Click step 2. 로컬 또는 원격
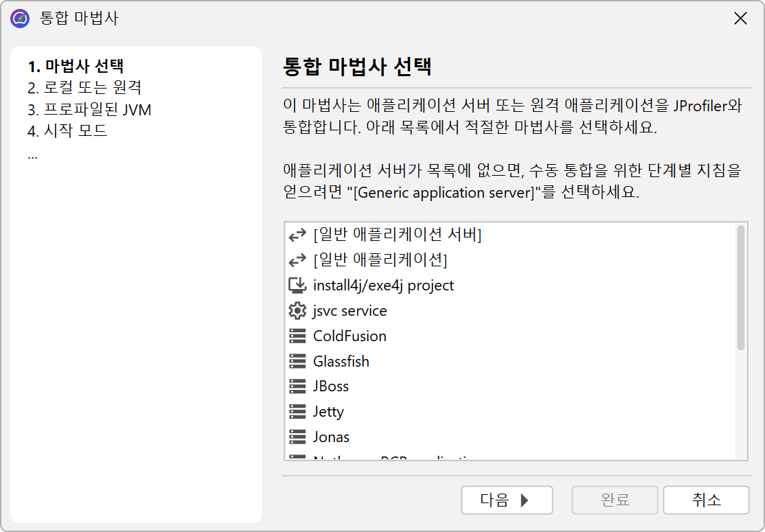Viewport: 765px width, 532px height. coord(84,87)
